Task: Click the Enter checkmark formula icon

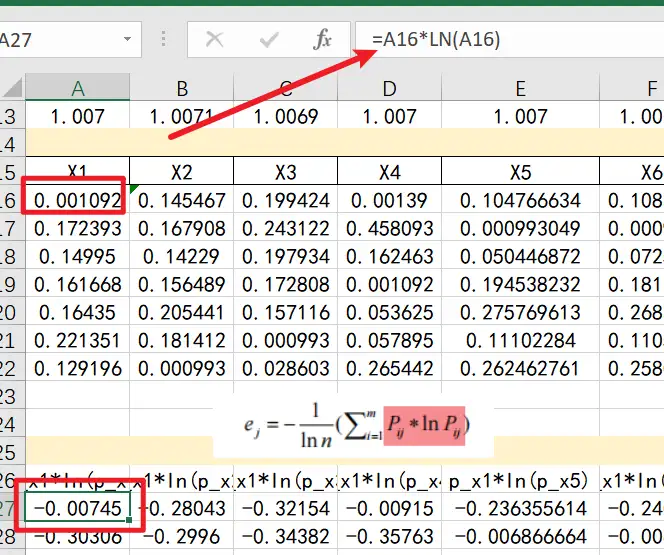Action: pos(269,40)
